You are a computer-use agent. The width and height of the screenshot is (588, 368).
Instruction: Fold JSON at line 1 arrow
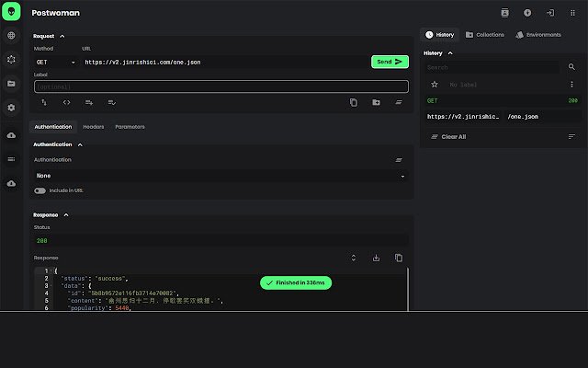[x=51, y=270]
